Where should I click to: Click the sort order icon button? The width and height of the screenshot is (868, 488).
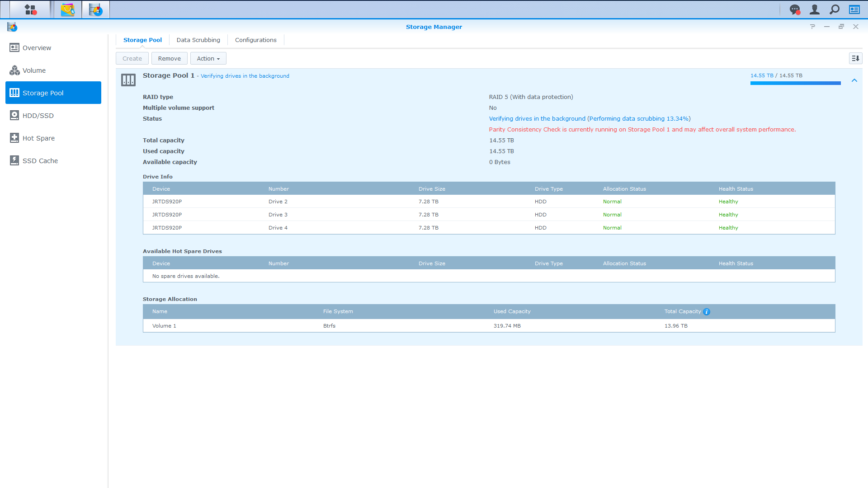pyautogui.click(x=855, y=58)
